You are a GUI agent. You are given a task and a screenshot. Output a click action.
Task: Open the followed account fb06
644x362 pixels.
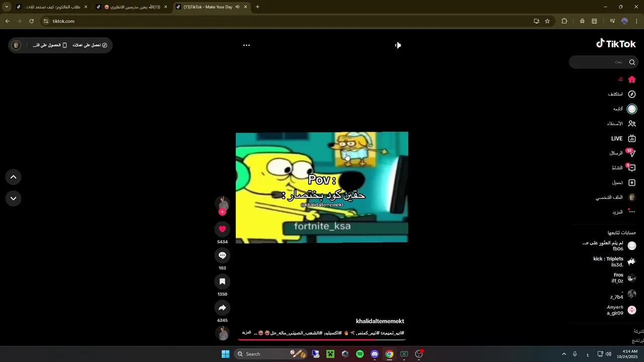(x=609, y=246)
